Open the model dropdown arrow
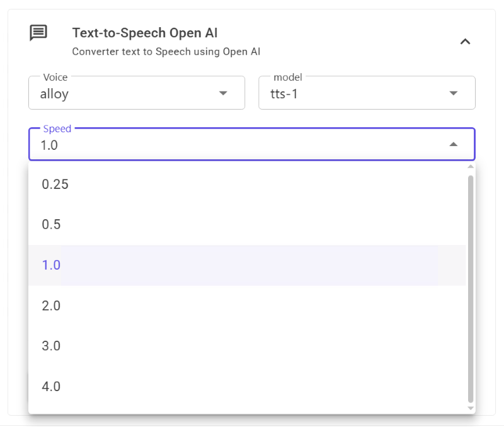504x427 pixels. tap(453, 93)
